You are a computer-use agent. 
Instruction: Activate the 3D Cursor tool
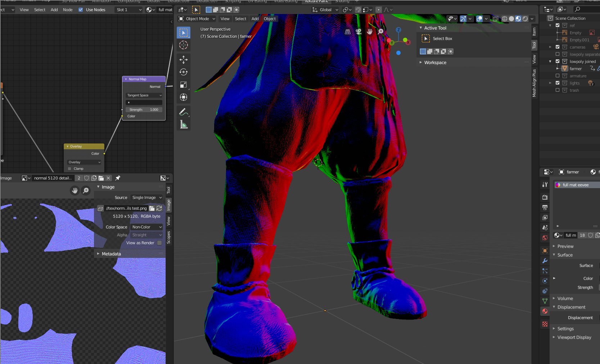point(184,45)
